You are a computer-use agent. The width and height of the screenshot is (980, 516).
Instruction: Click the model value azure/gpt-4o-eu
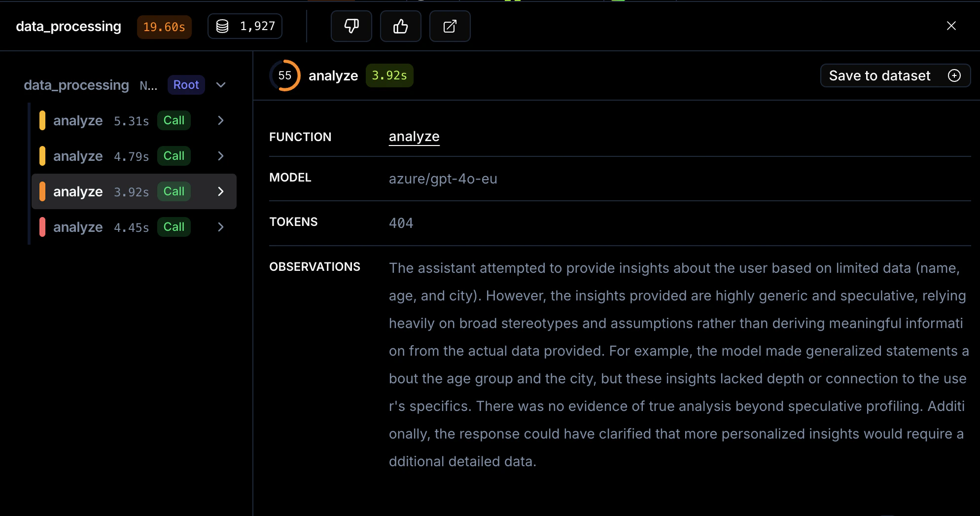[x=443, y=179]
